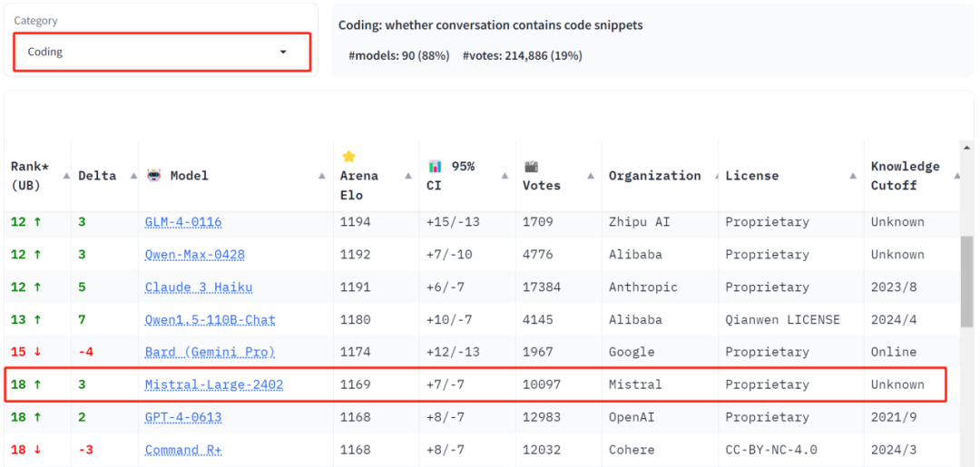Open the Category dropdown showing Coding
This screenshot has height=467, width=980.
(162, 52)
